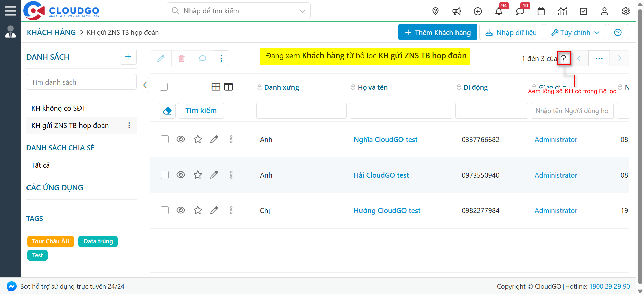Open the calendar icon in header
This screenshot has height=294, width=644.
point(541,11)
